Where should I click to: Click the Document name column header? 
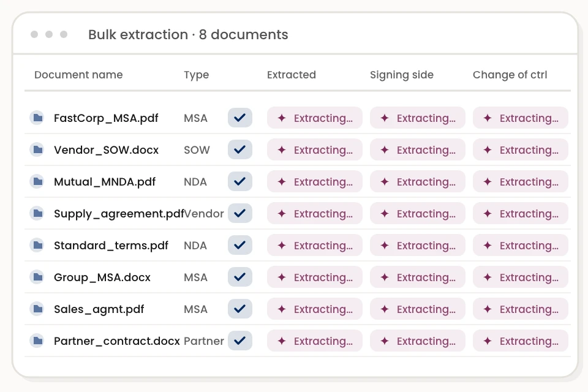point(78,75)
